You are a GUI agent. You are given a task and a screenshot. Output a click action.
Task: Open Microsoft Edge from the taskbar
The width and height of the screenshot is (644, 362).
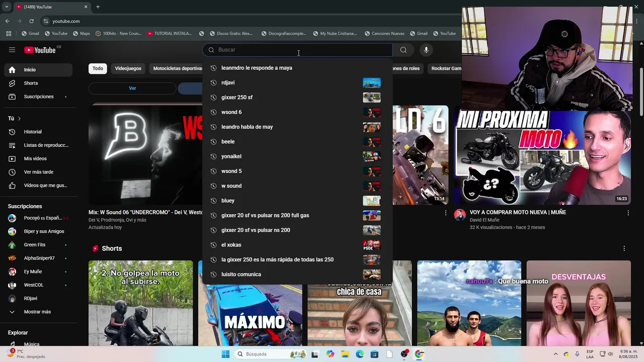tap(360, 354)
